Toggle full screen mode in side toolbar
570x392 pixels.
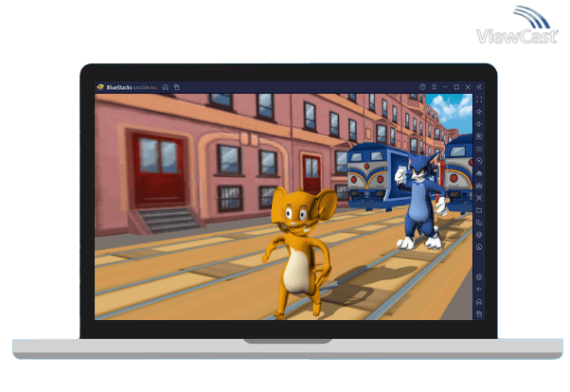[479, 99]
